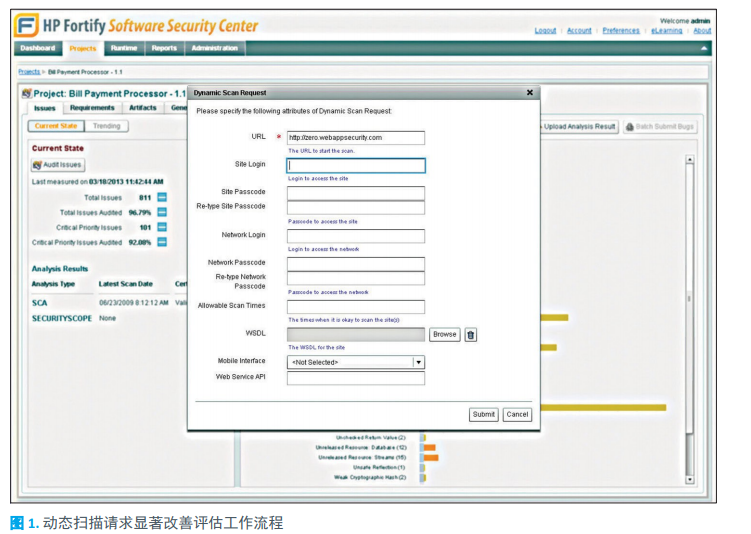Click the minus icon beside Critical Priority Issues
Image resolution: width=751 pixels, height=534 pixels.
point(162,227)
